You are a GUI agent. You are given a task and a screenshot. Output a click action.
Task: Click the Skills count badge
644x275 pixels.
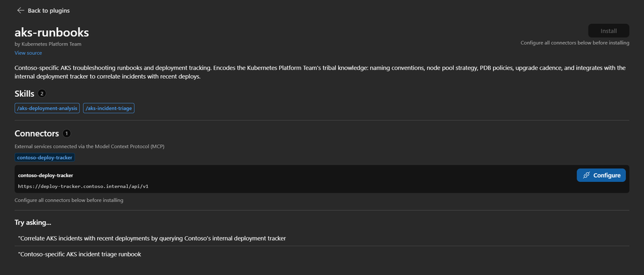tap(42, 94)
